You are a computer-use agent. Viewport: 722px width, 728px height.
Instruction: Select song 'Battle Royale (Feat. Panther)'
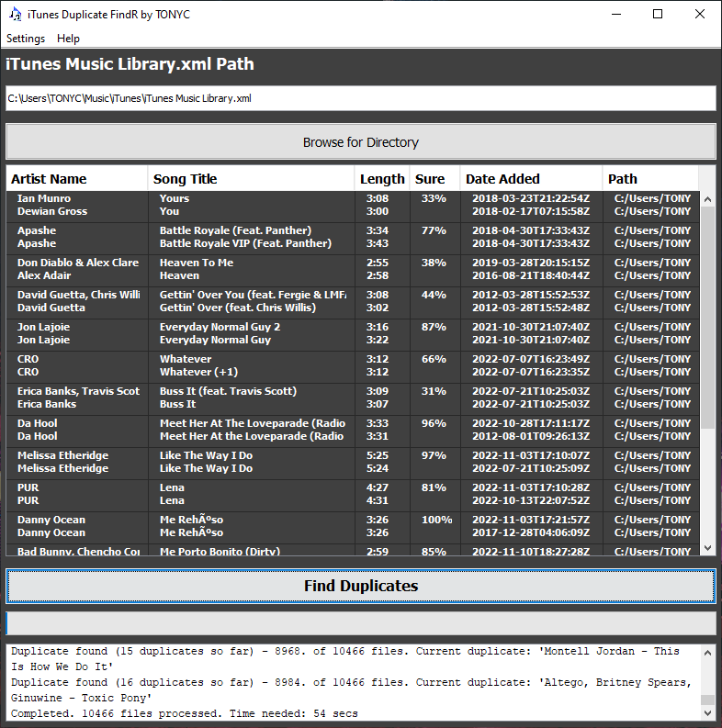(x=235, y=230)
